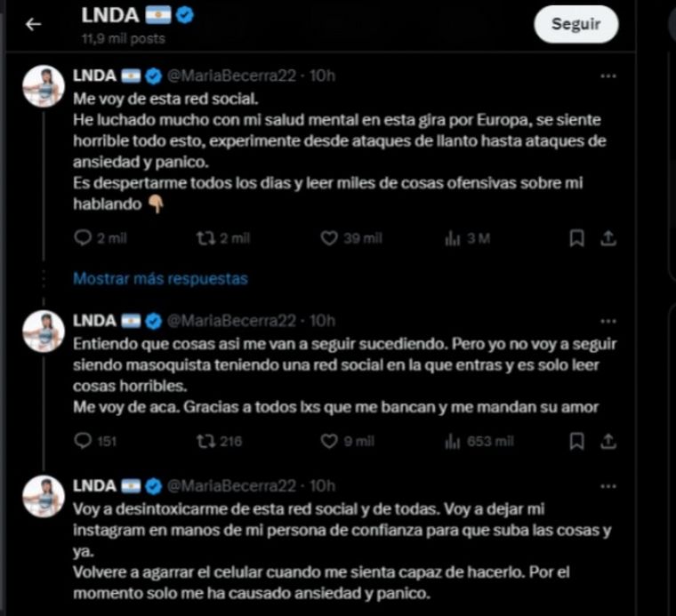This screenshot has width=676, height=616.
Task: Bookmark the second tweet about masoquista
Action: (x=576, y=441)
